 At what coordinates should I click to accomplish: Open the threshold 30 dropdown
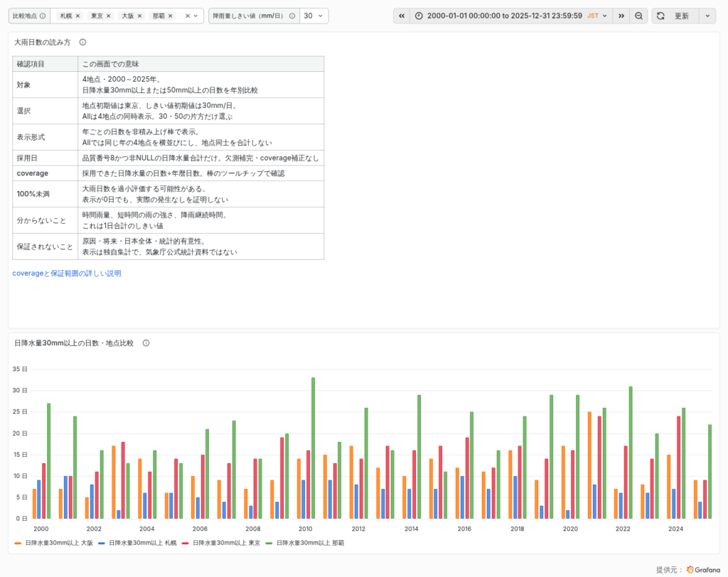[314, 16]
